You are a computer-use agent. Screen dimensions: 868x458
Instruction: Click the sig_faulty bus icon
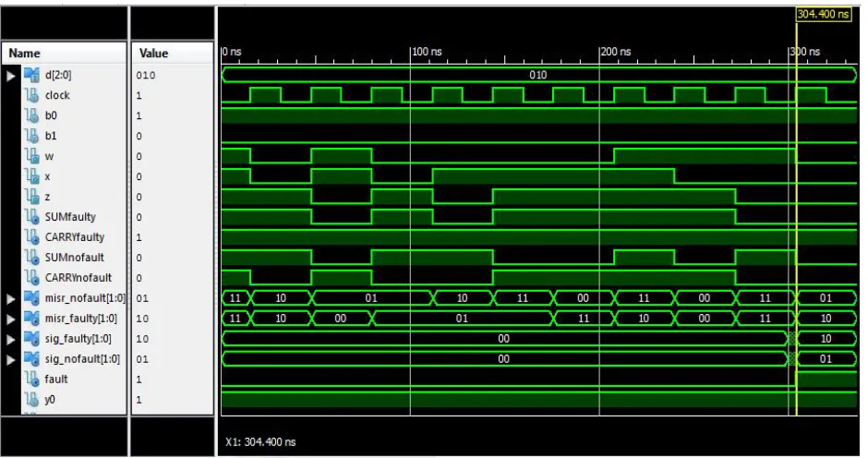point(31,338)
